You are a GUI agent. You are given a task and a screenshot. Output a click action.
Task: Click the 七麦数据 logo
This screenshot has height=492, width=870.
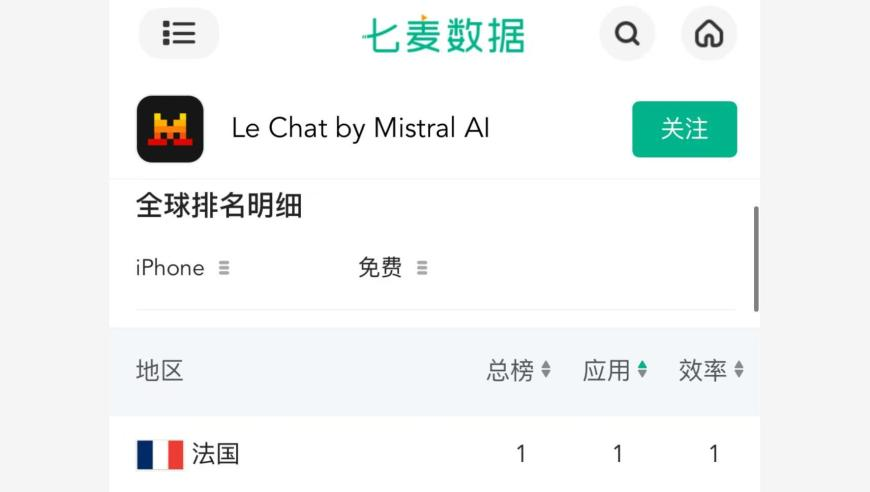(443, 34)
